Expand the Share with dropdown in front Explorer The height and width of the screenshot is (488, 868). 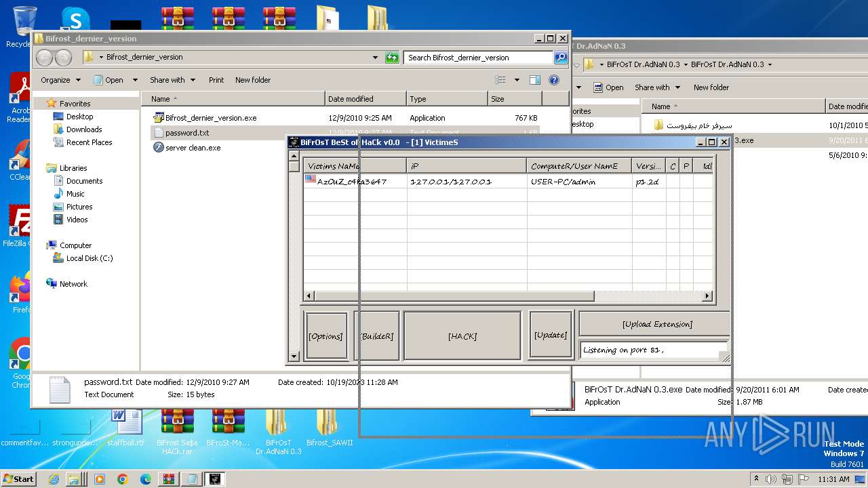(172, 80)
